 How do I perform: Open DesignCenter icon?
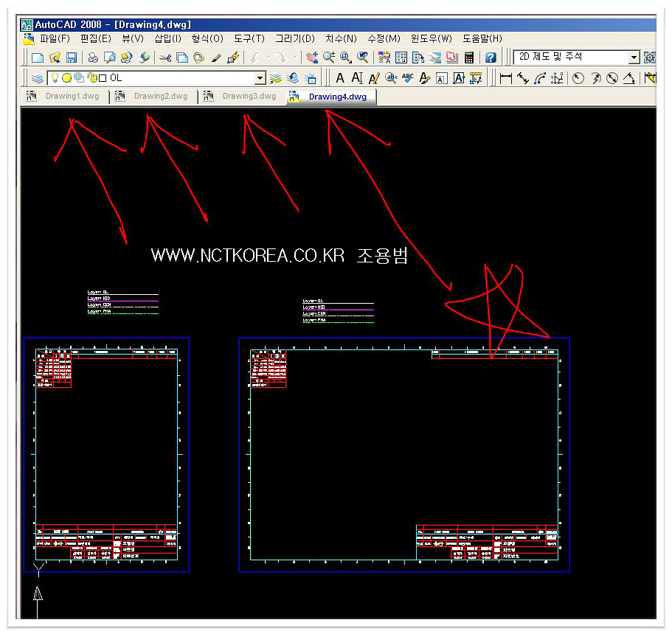pos(401,58)
